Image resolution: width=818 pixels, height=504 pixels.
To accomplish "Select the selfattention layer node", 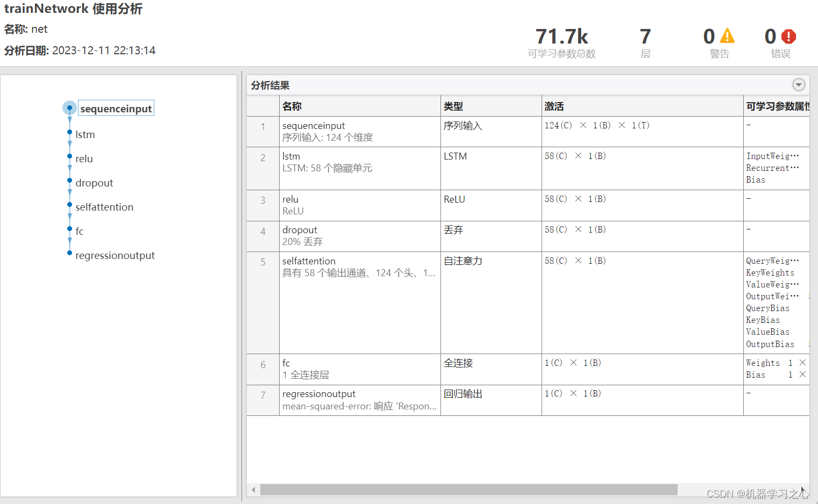I will click(x=104, y=207).
